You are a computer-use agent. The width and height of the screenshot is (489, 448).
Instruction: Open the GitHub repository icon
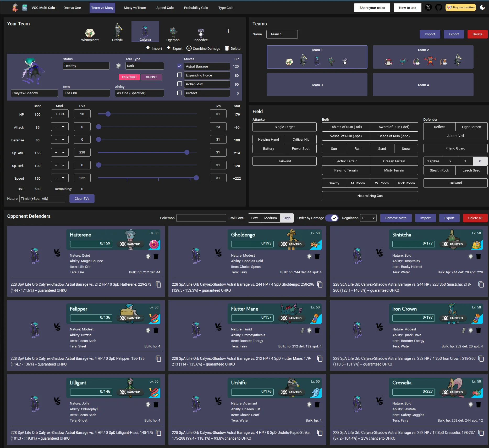click(439, 8)
